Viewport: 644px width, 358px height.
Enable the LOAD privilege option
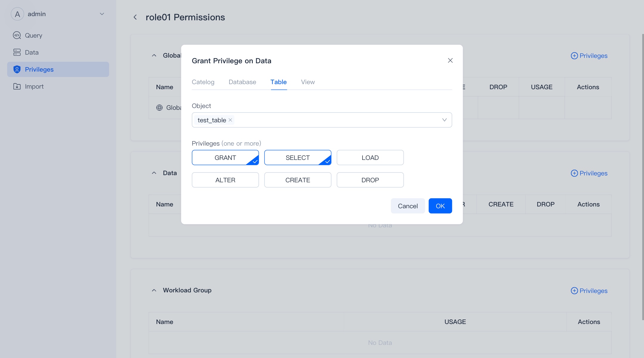point(370,158)
